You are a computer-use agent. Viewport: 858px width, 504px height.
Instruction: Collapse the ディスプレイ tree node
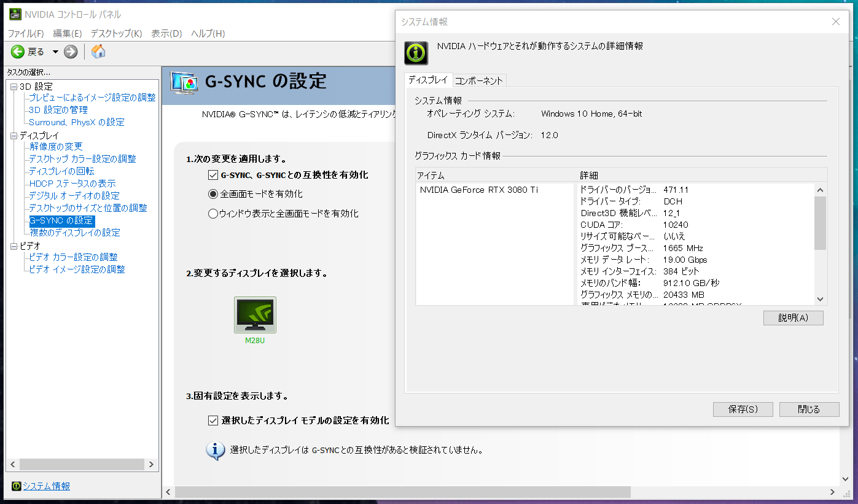click(14, 136)
